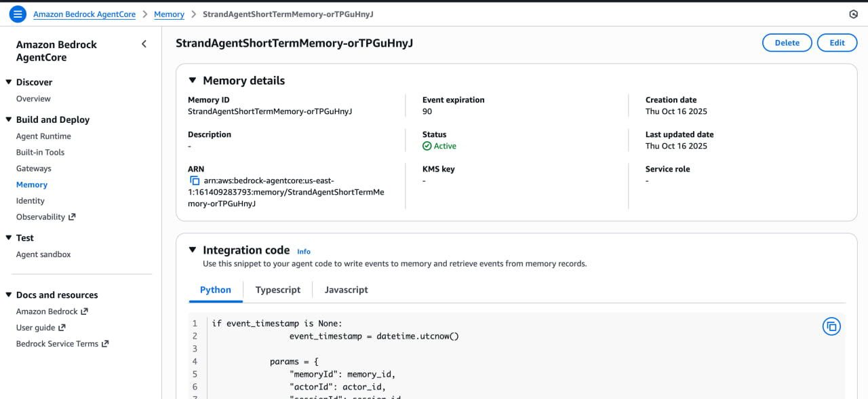Open Agent sandbox in the sidebar

[x=43, y=254]
